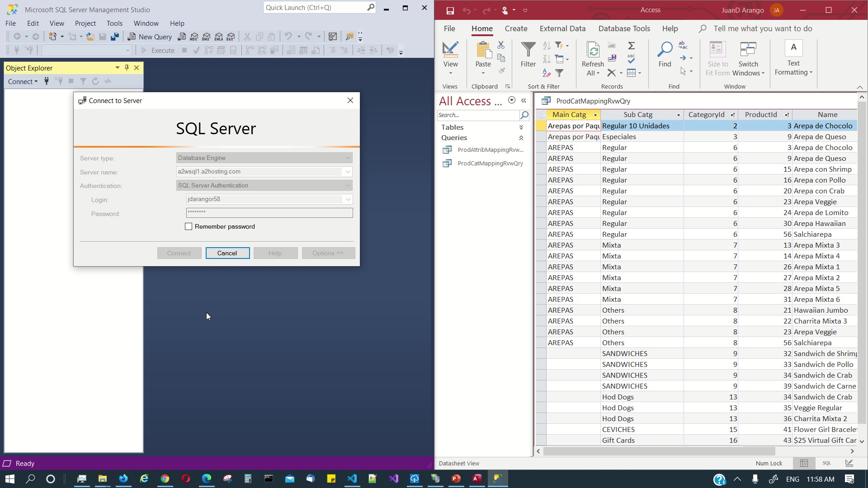868x488 pixels.
Task: Open the Project menu in SSMS
Action: pyautogui.click(x=85, y=23)
